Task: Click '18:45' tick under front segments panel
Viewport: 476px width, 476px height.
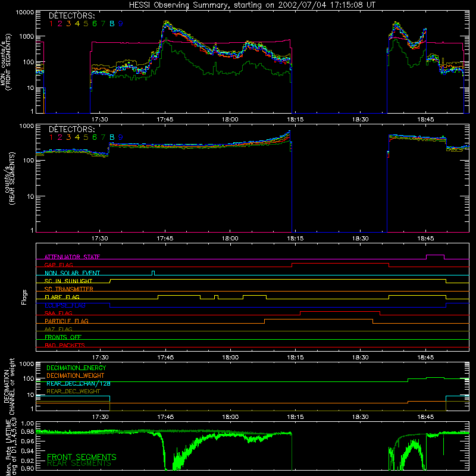Action: (425, 120)
